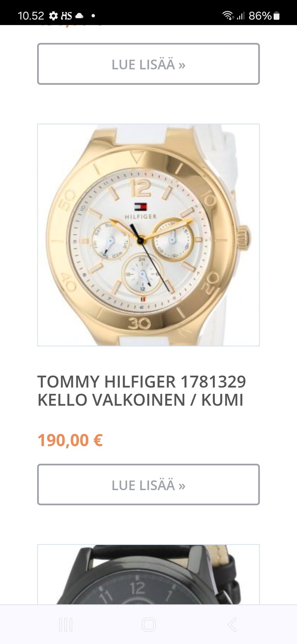Tap the 86% battery percentage text
Image resolution: width=297 pixels, height=644 pixels.
260,15
